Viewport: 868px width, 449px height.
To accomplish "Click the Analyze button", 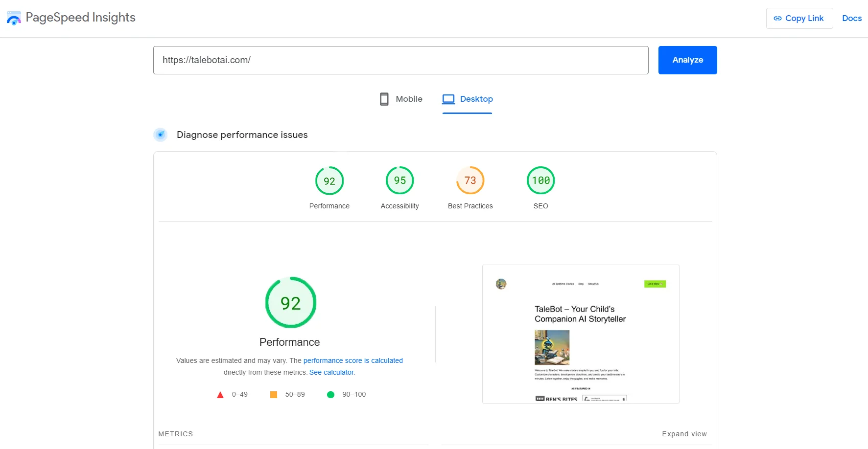I will coord(687,60).
